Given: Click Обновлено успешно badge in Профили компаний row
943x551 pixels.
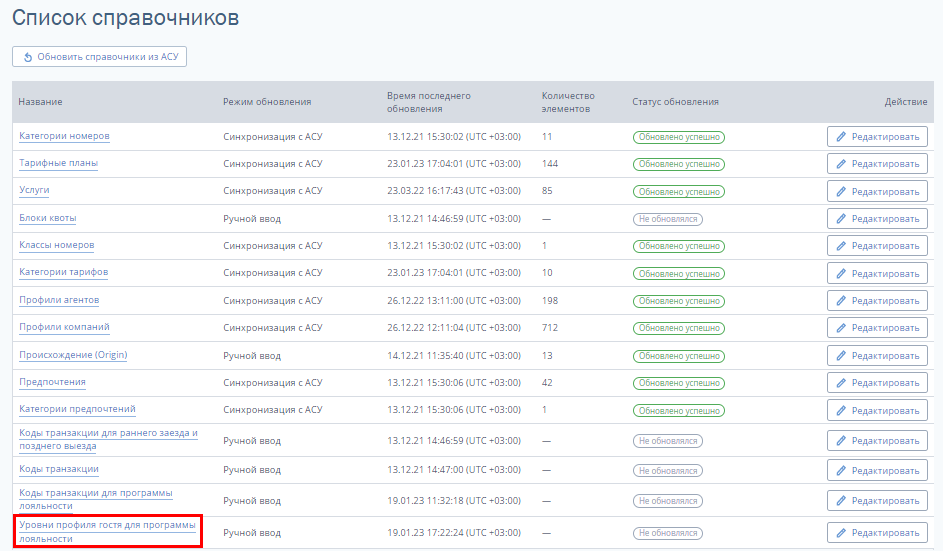Looking at the screenshot, I should pos(678,328).
